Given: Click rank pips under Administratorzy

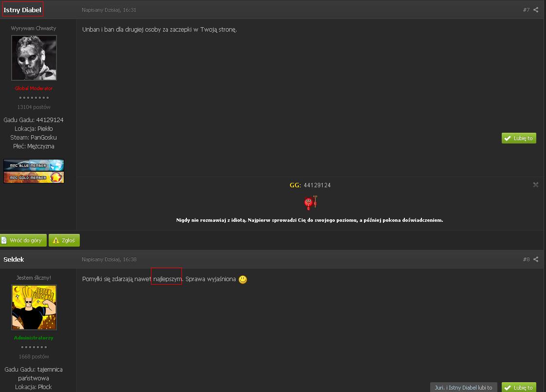Looking at the screenshot, I should 34,347.
